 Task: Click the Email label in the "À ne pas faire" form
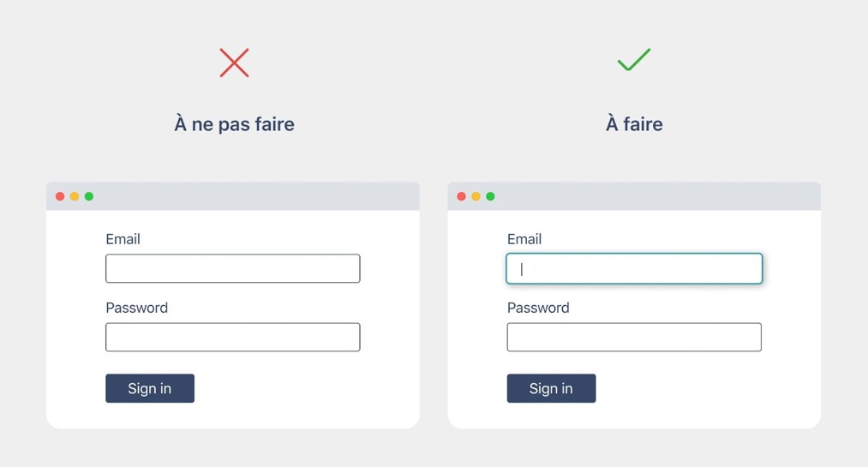pos(123,239)
